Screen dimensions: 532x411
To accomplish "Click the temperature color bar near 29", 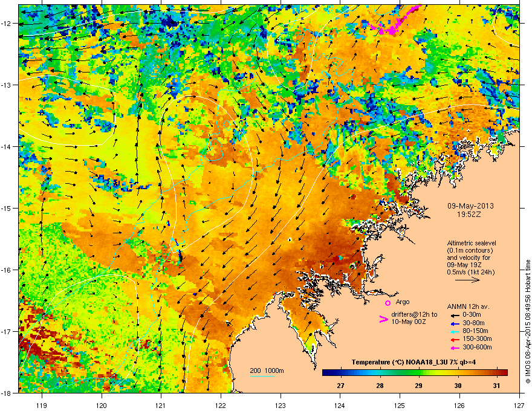I will tap(419, 372).
